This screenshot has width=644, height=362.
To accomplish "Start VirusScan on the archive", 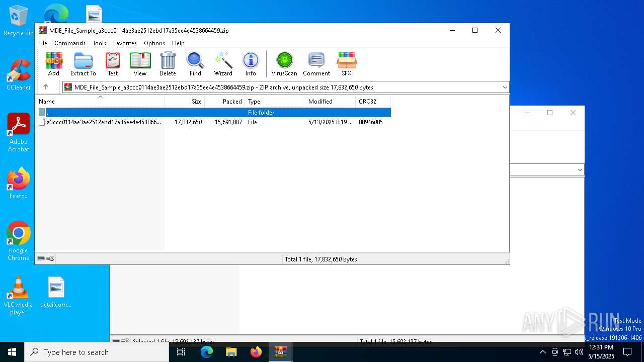I will [284, 64].
